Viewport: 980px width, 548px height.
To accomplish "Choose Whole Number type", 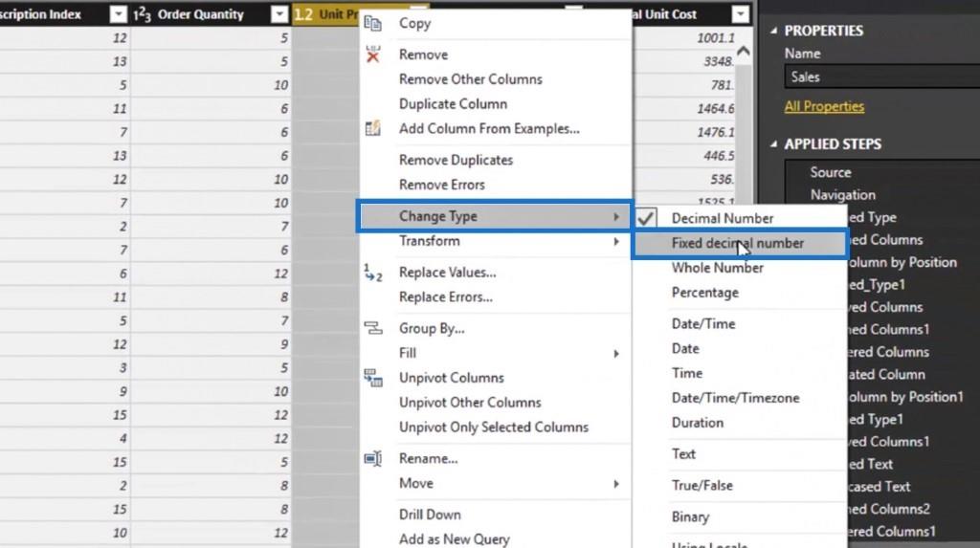I will [718, 268].
